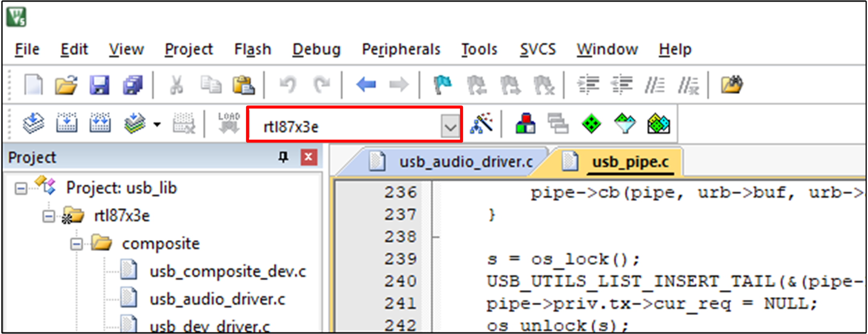
Task: Click the Find in Files icon
Action: click(732, 85)
